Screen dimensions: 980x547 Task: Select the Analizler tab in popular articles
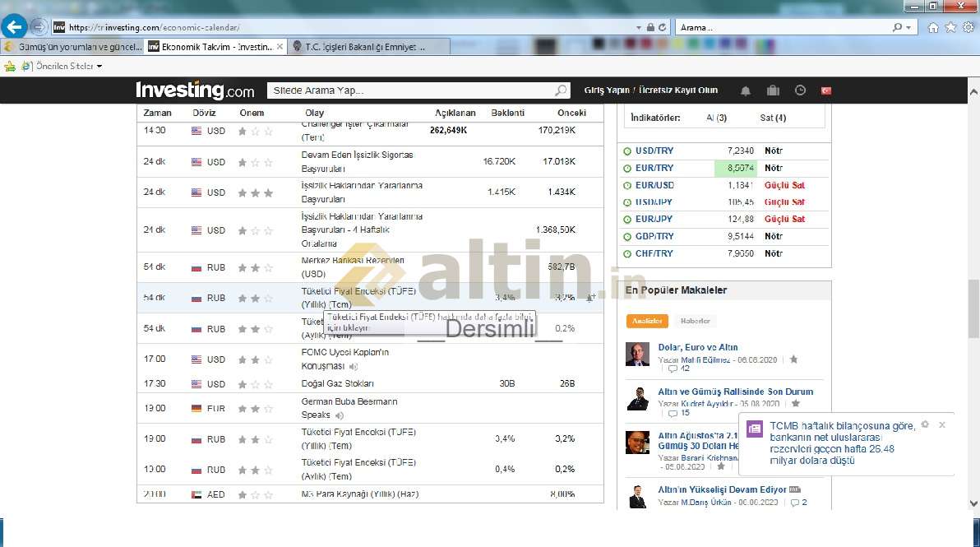click(x=647, y=322)
